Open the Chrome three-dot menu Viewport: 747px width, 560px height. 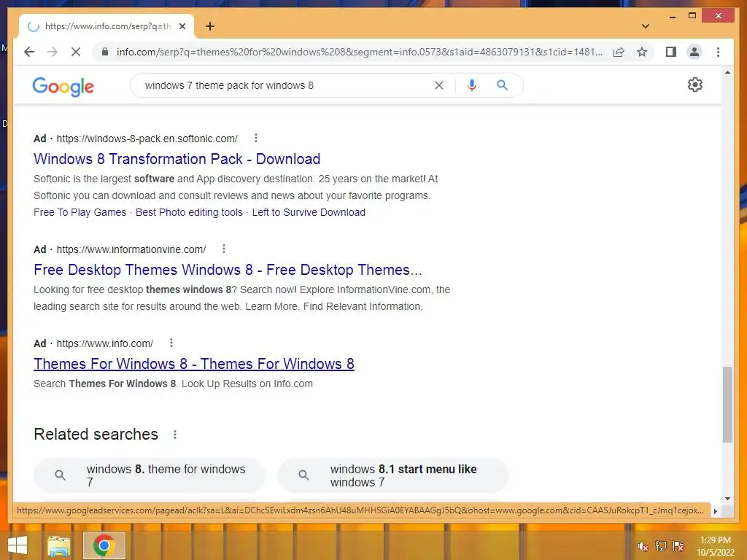(718, 52)
